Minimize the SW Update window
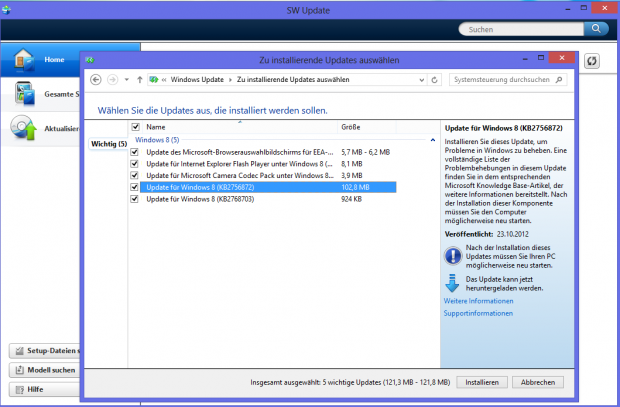 click(568, 8)
